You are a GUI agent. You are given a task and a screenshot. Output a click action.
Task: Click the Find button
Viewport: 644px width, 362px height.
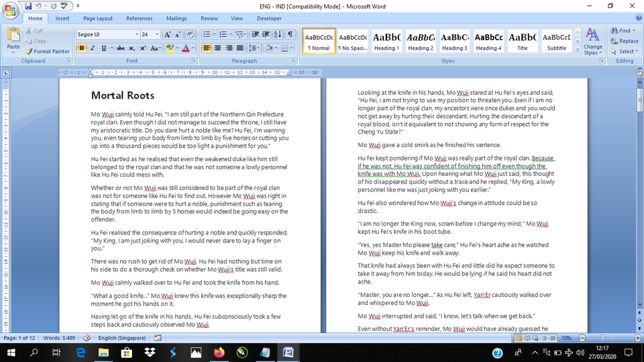coord(623,30)
